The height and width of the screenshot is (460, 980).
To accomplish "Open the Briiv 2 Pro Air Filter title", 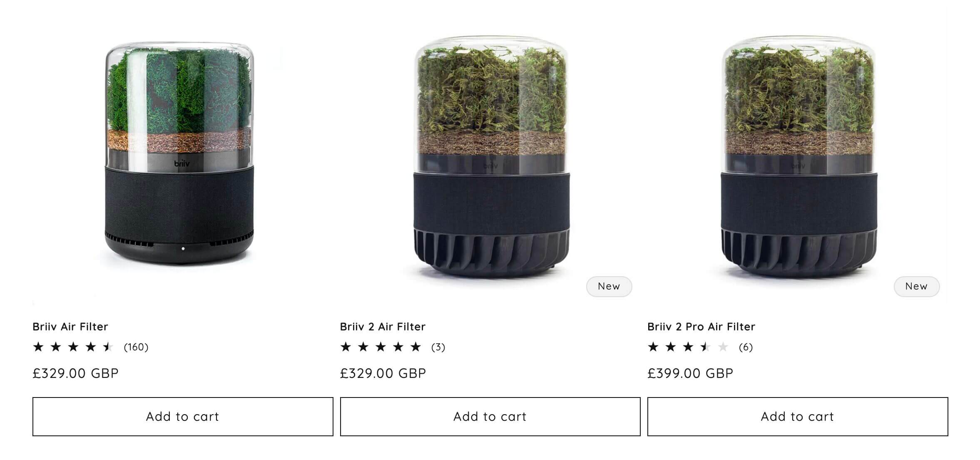I will click(x=701, y=327).
